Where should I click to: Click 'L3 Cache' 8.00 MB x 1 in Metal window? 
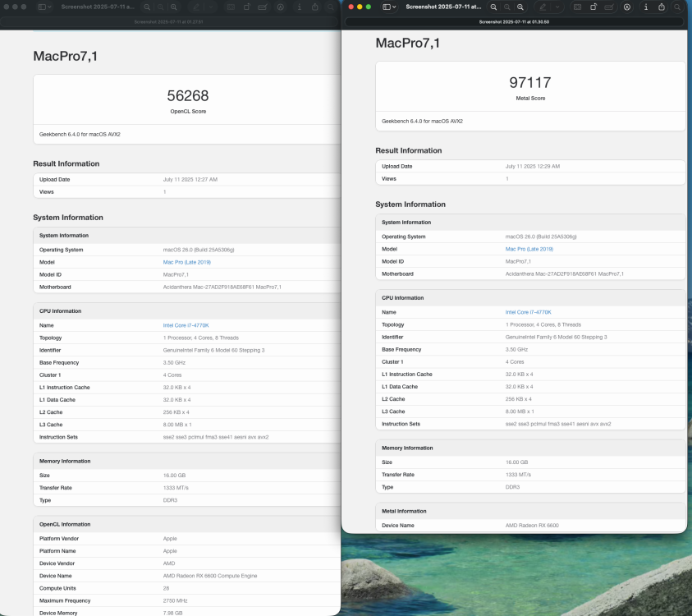[x=520, y=411]
